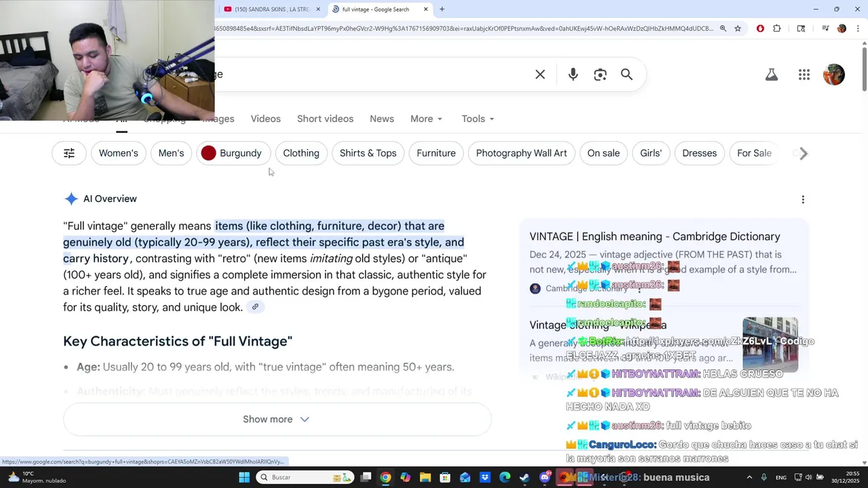The height and width of the screenshot is (488, 868).
Task: Submit search with the magnifying glass icon
Action: pos(627,75)
